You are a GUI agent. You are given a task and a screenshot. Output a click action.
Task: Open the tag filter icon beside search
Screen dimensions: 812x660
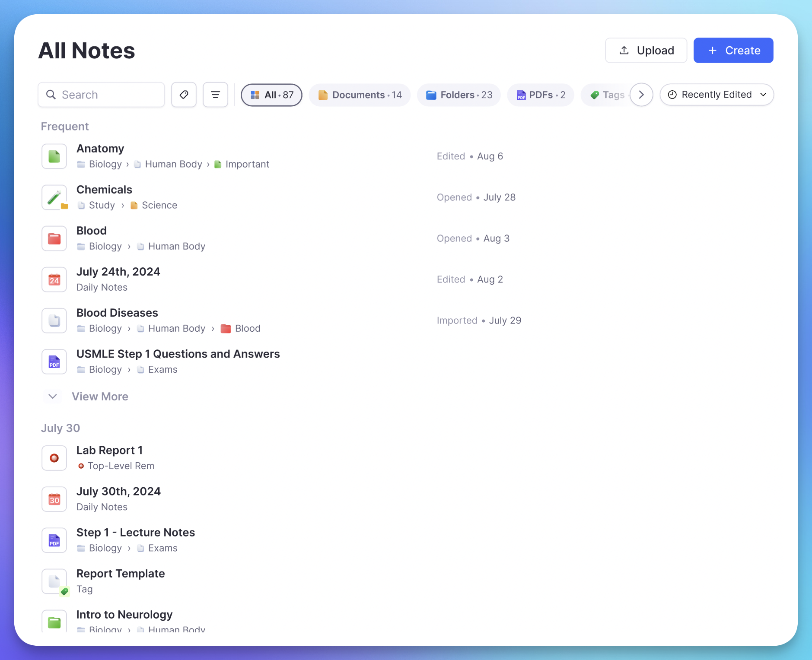(x=184, y=95)
